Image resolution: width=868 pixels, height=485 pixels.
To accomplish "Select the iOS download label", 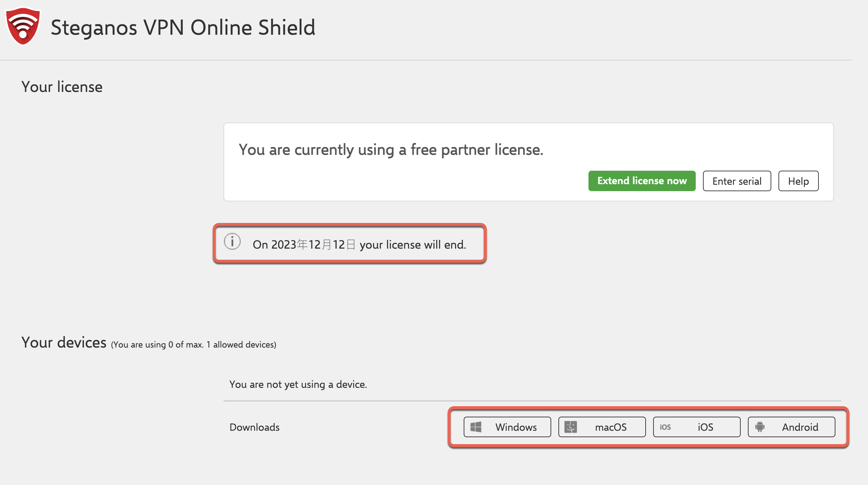I will (705, 427).
